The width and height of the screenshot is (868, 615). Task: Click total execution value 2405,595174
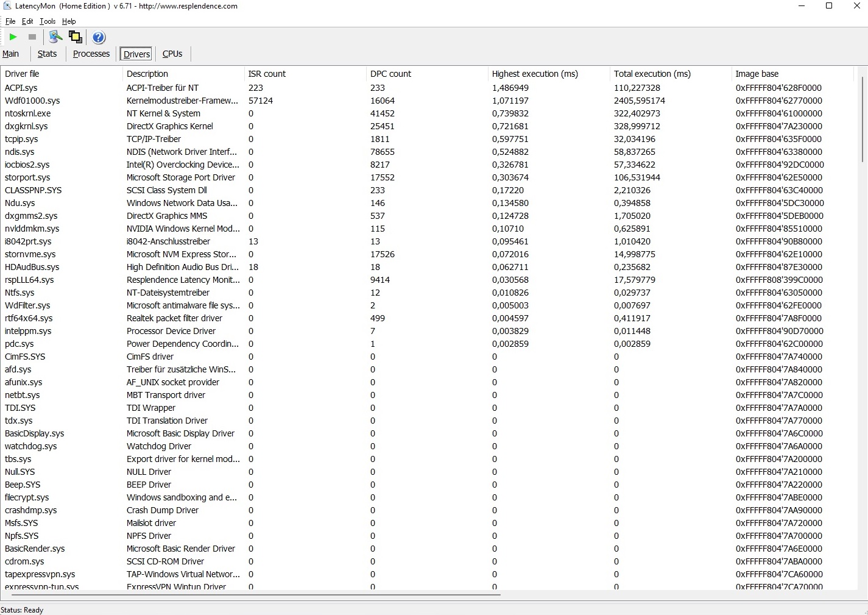click(x=640, y=101)
